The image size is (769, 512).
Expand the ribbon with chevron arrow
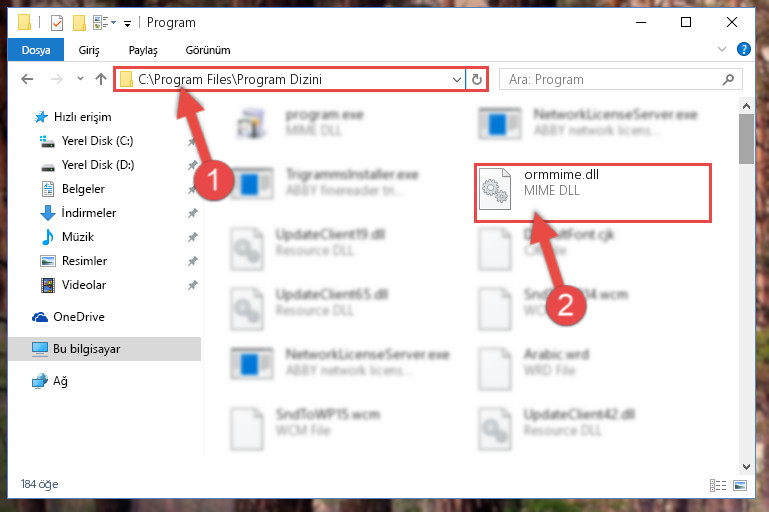721,49
